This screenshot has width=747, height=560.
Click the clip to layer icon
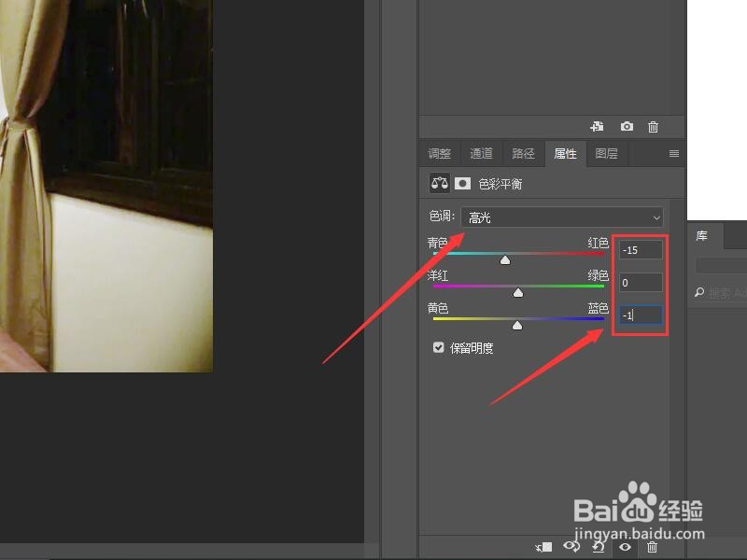pos(543,547)
